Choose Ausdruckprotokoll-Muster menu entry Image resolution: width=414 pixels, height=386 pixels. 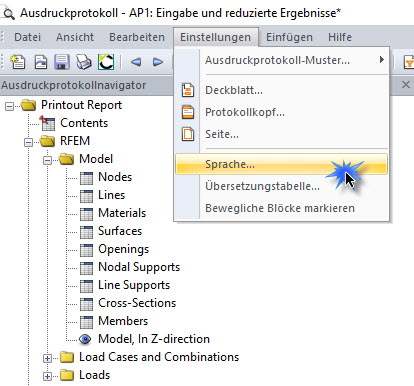(281, 60)
